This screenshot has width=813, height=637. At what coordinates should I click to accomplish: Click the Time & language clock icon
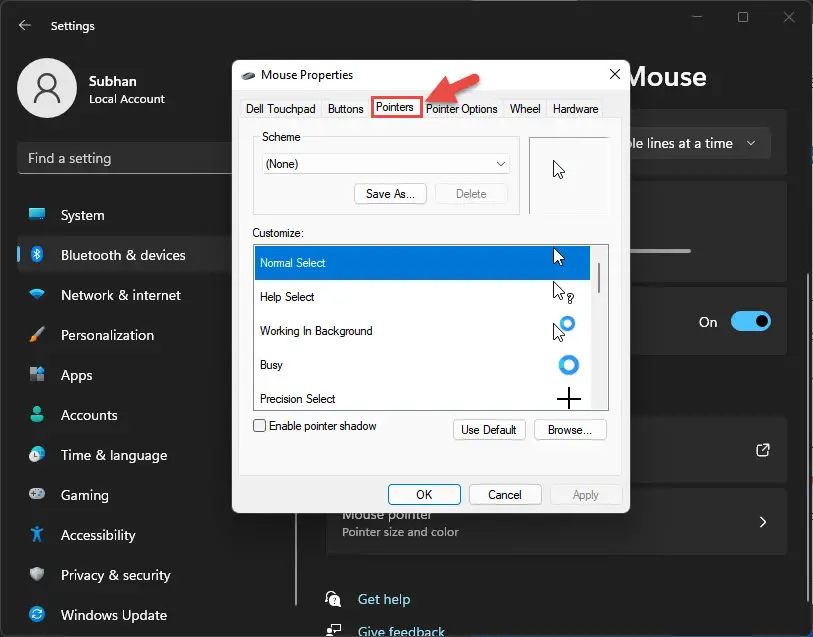[x=37, y=454]
